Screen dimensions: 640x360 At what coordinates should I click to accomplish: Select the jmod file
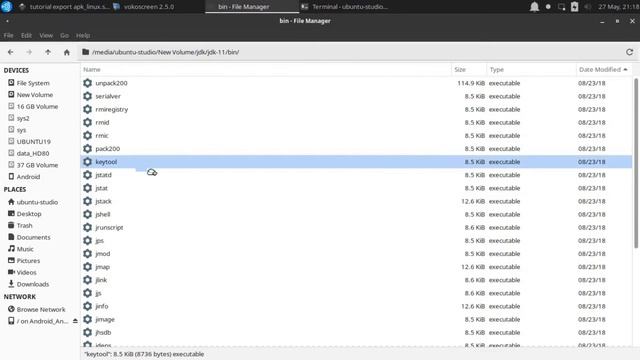[x=102, y=253]
